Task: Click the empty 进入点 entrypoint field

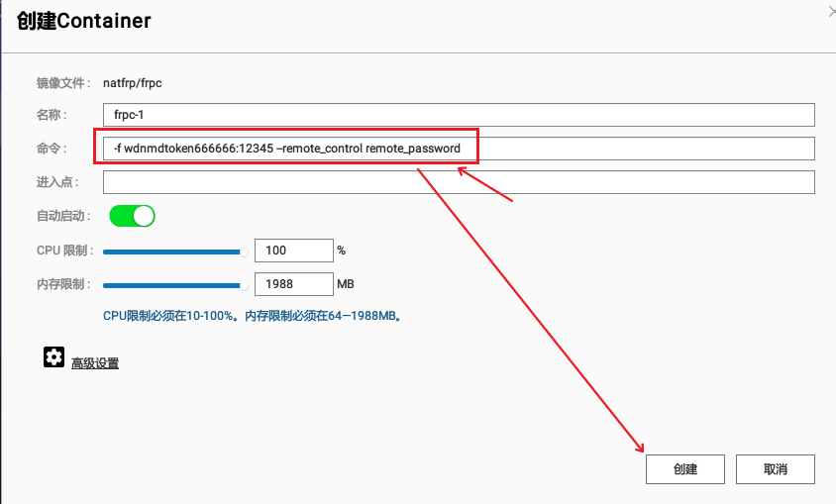Action: pos(458,182)
